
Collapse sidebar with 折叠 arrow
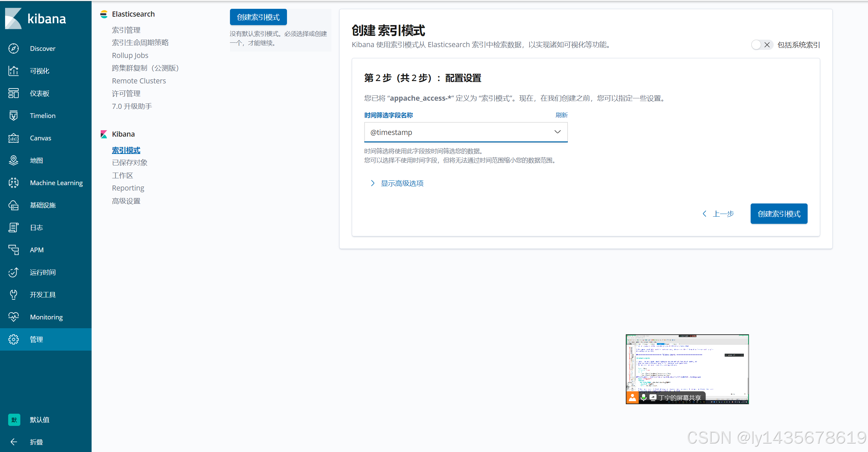click(14, 442)
